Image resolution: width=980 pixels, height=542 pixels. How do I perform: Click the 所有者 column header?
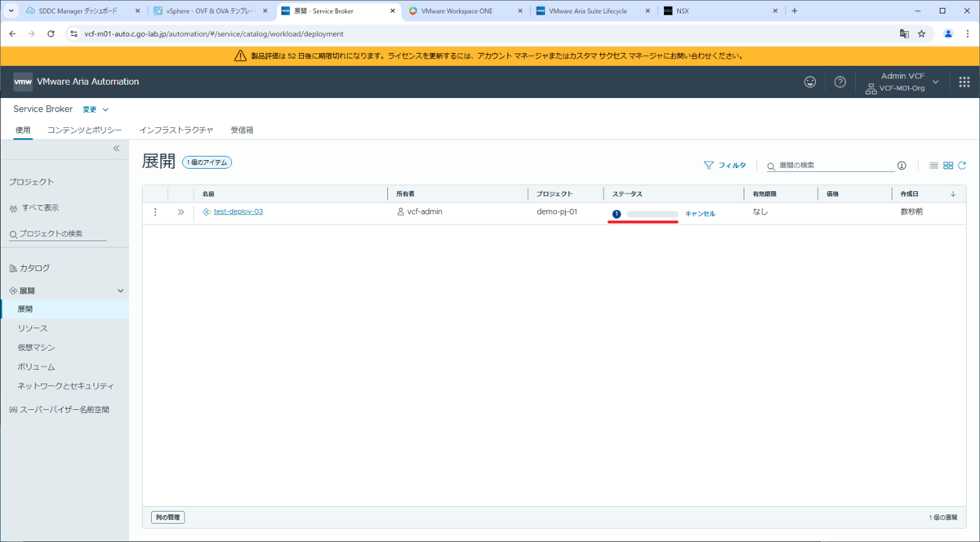[x=407, y=193]
